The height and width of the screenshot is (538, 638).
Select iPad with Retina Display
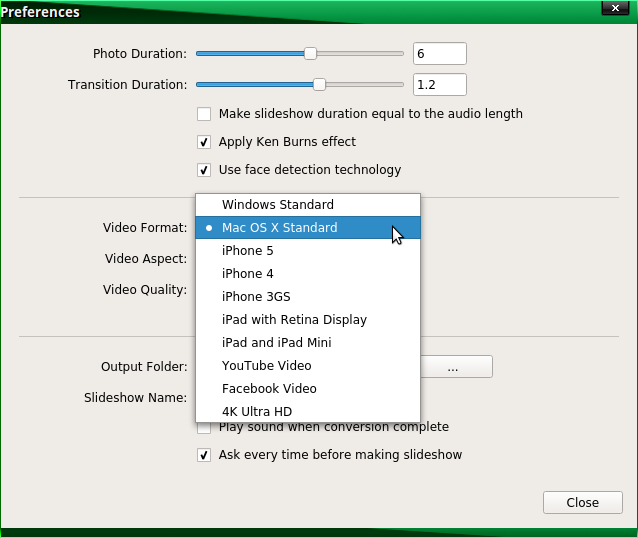point(308,319)
